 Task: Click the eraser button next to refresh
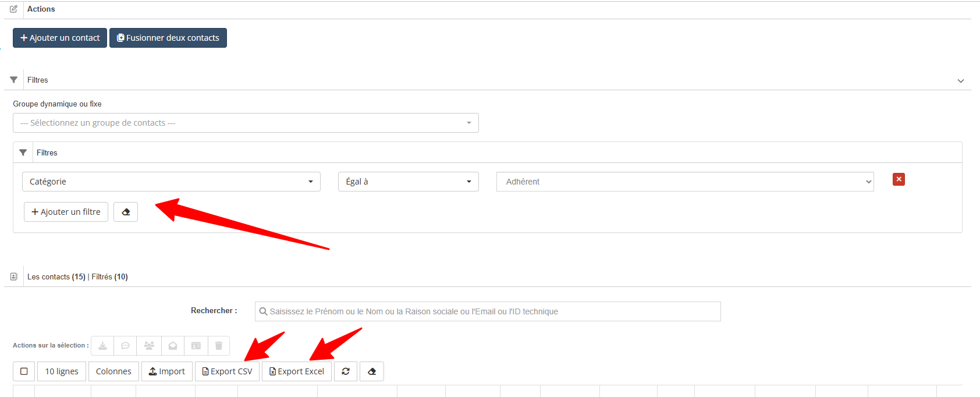click(372, 371)
